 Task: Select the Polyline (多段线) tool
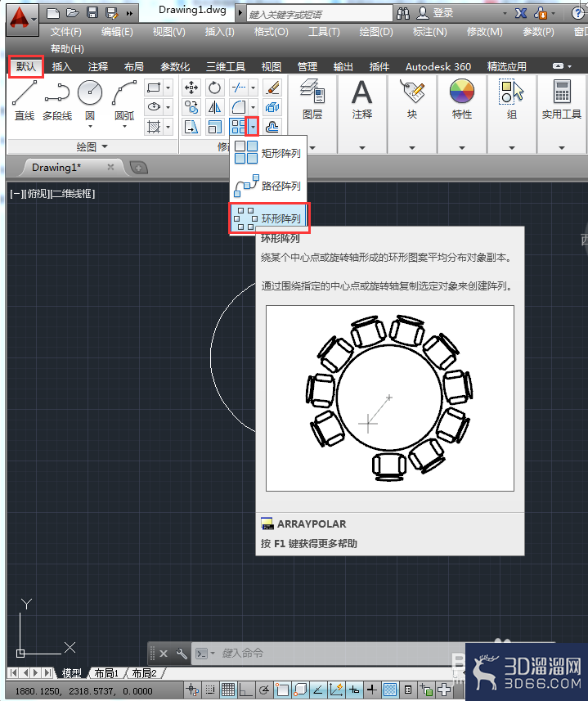tap(57, 101)
